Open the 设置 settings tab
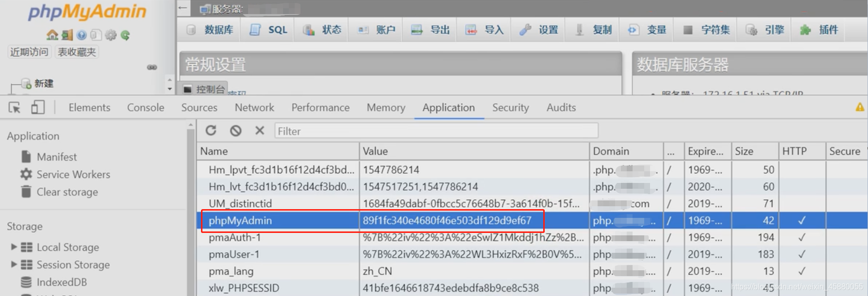 tap(538, 30)
